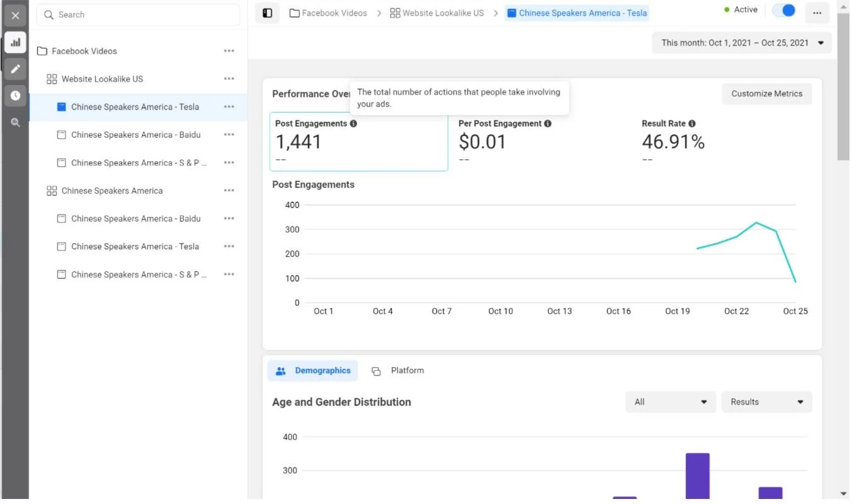852x504 pixels.
Task: Click the tallest purple bar in age chart
Action: point(698,476)
